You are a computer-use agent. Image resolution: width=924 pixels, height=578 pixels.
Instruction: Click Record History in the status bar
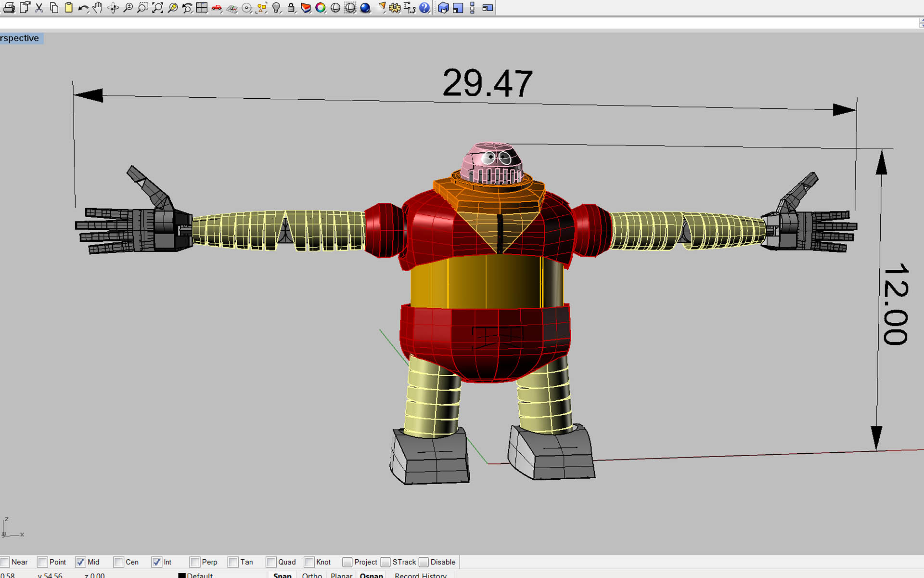[421, 575]
